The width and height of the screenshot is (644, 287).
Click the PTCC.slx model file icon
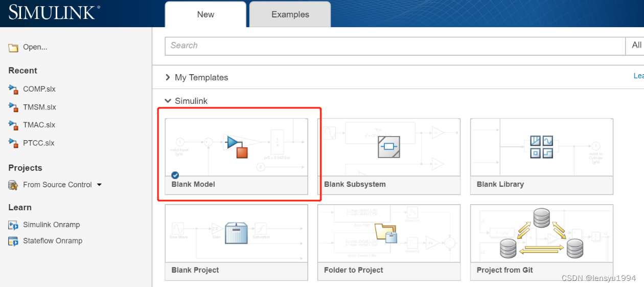coord(13,143)
